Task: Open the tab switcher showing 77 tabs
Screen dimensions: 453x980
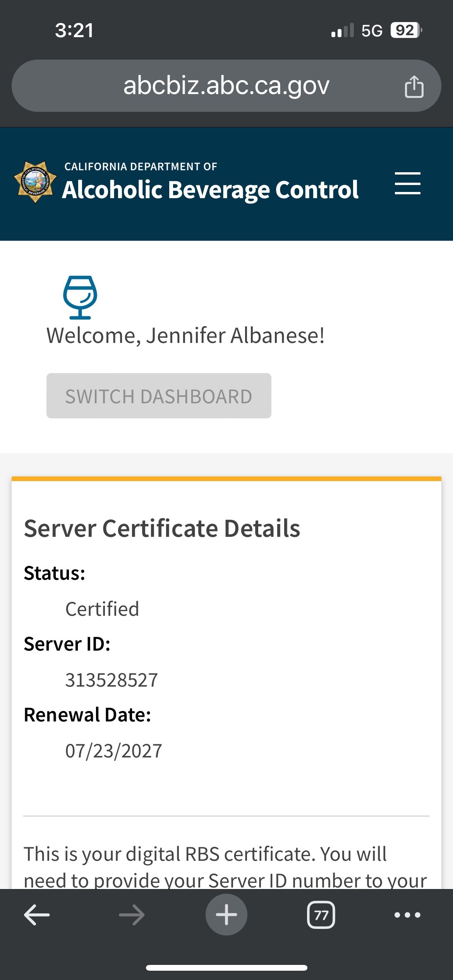Action: pos(321,915)
